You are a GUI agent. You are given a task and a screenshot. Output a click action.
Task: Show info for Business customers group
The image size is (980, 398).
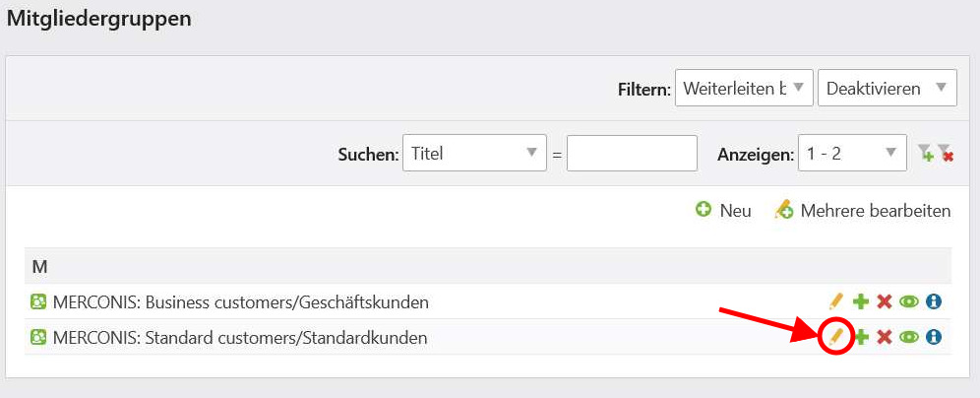pos(934,302)
